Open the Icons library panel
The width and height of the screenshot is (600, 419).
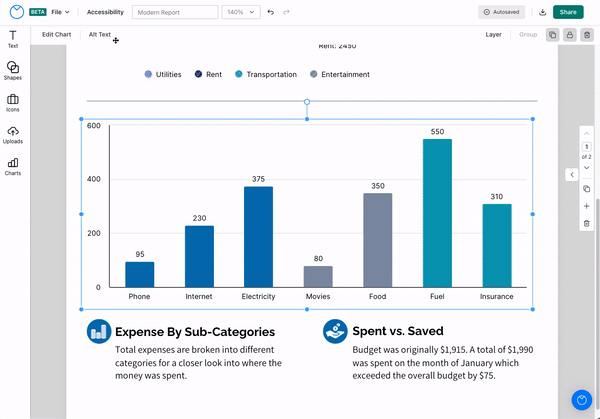[13, 102]
